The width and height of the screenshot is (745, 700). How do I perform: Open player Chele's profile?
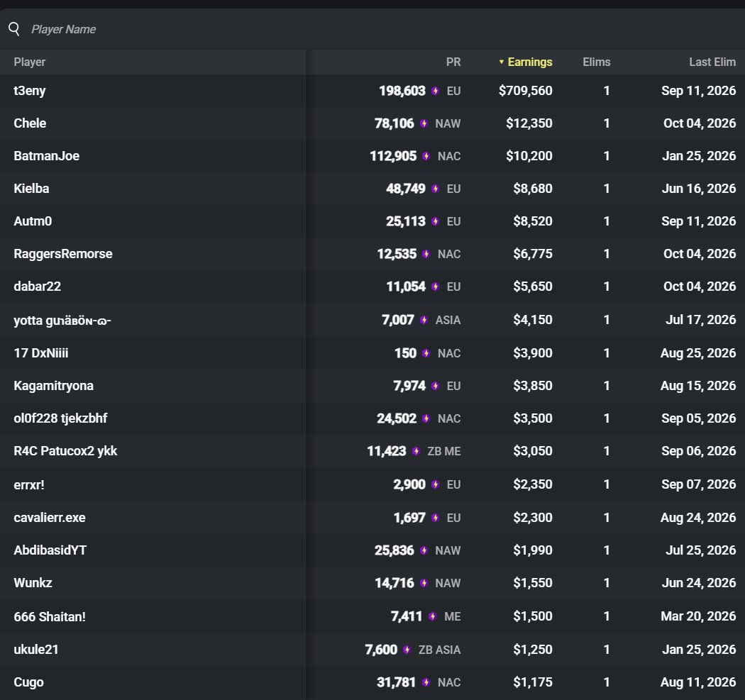[x=30, y=123]
